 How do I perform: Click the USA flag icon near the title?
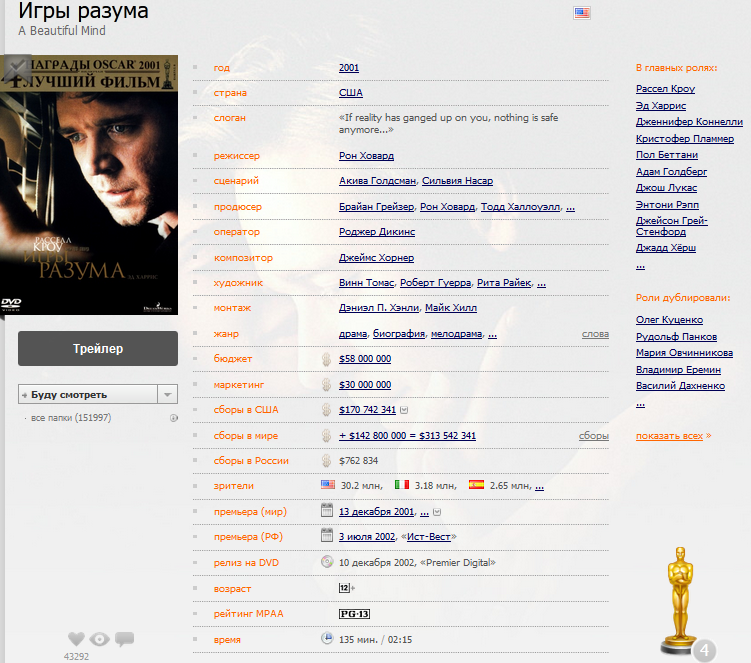pyautogui.click(x=581, y=13)
